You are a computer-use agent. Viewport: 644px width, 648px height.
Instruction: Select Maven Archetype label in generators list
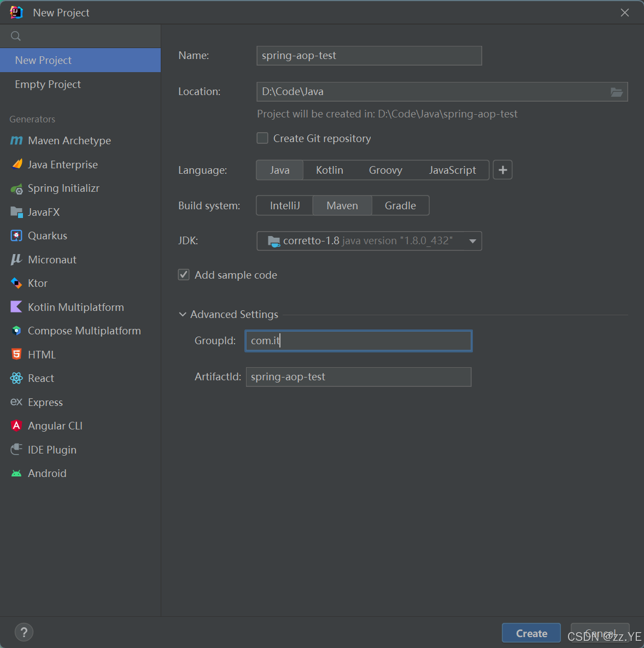[69, 140]
